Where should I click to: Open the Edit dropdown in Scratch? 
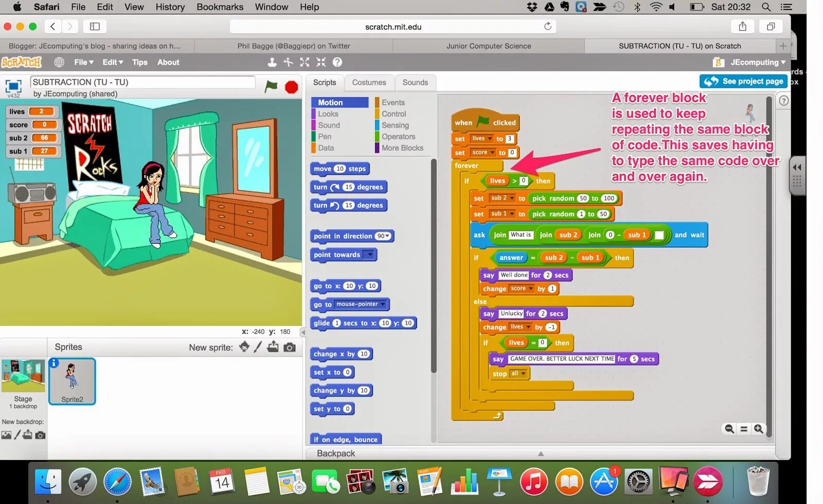click(113, 62)
